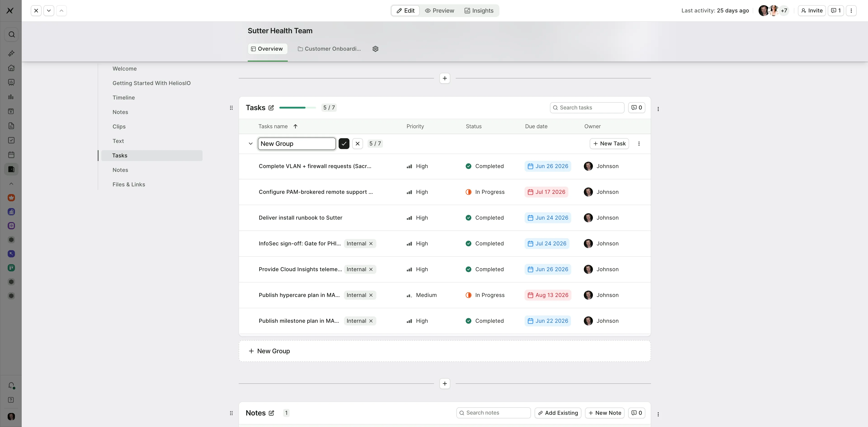Remove Internal tag from InfoSec sign-off task
The height and width of the screenshot is (427, 868).
point(371,244)
